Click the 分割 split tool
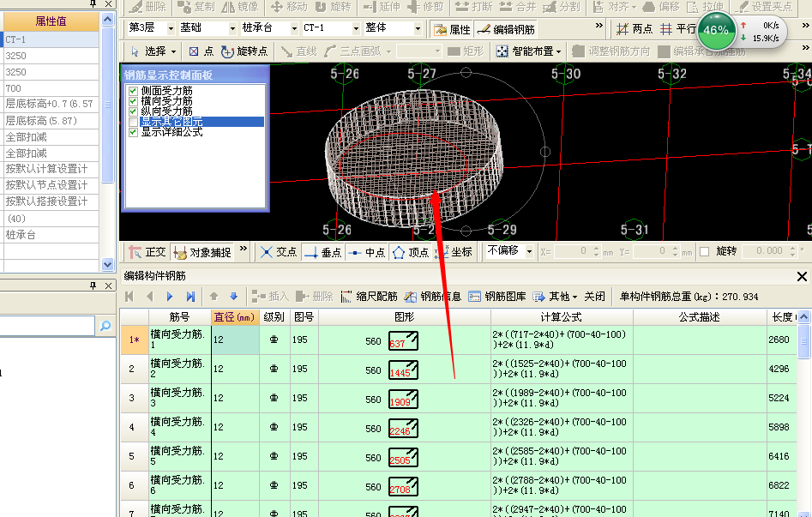Screen dimensions: 812x517 click(x=562, y=7)
